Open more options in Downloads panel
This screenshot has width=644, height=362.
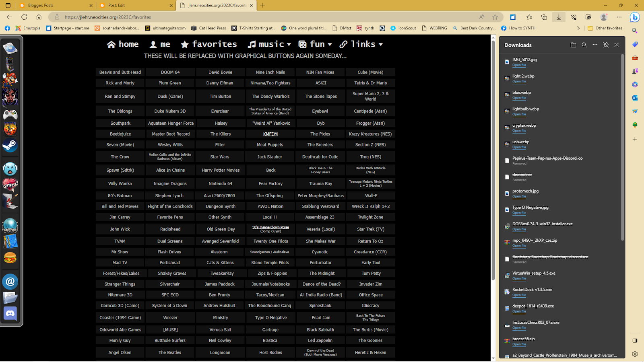click(595, 45)
